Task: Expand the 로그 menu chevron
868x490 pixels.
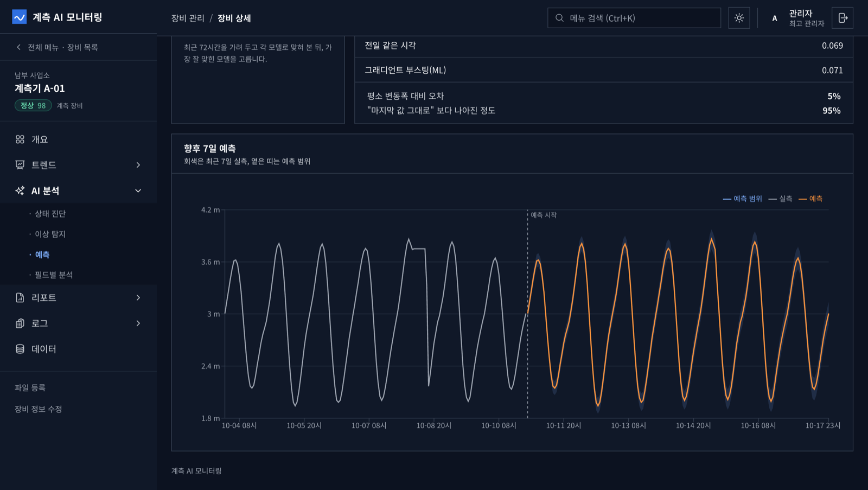Action: [x=138, y=323]
